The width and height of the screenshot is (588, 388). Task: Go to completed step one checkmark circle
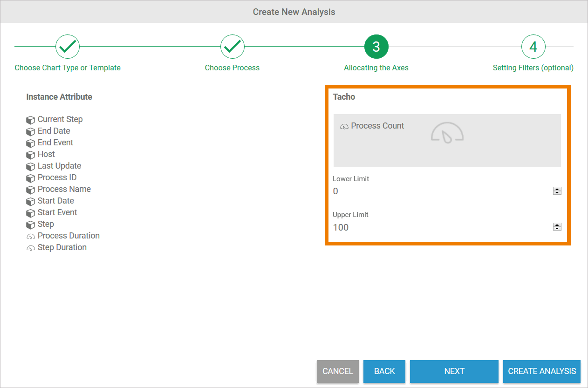point(68,47)
